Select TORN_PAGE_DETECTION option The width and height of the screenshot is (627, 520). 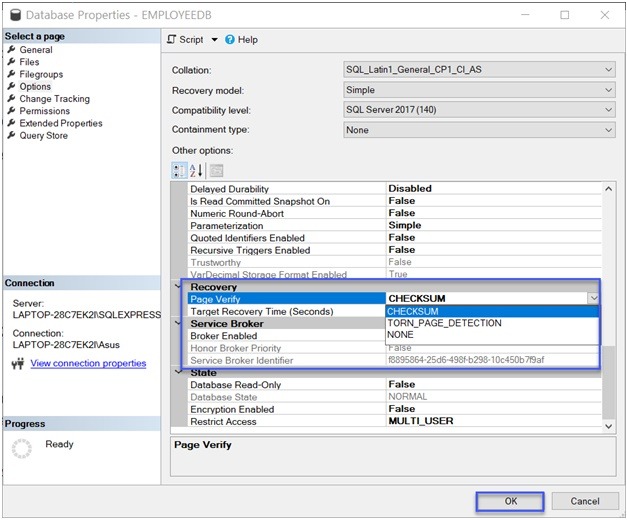tap(492, 323)
